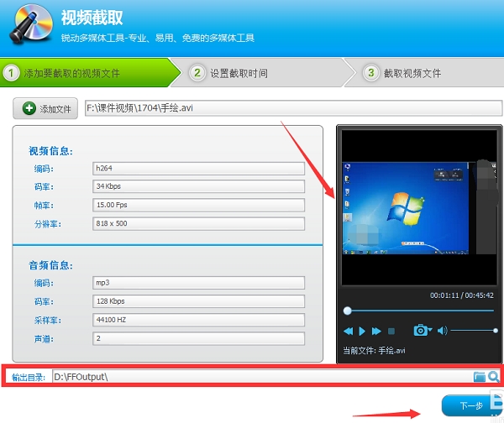Rewind the video preview
The height and width of the screenshot is (423, 504).
pyautogui.click(x=348, y=331)
